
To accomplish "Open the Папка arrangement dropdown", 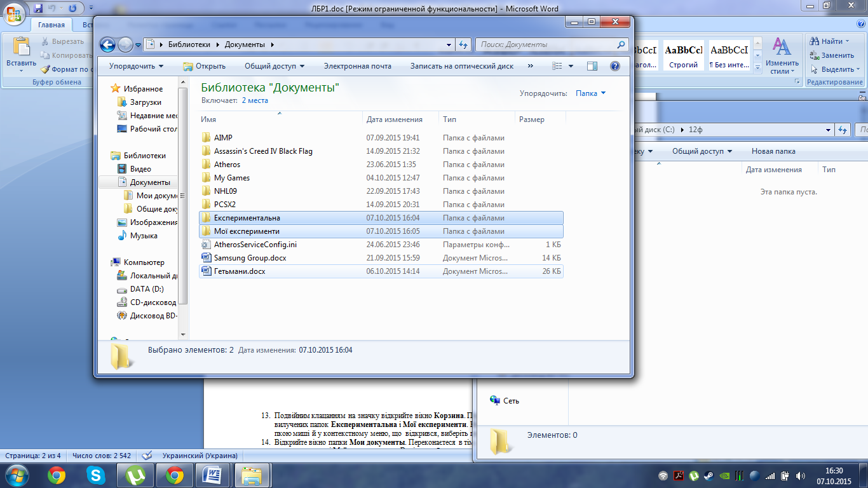I will tap(590, 93).
